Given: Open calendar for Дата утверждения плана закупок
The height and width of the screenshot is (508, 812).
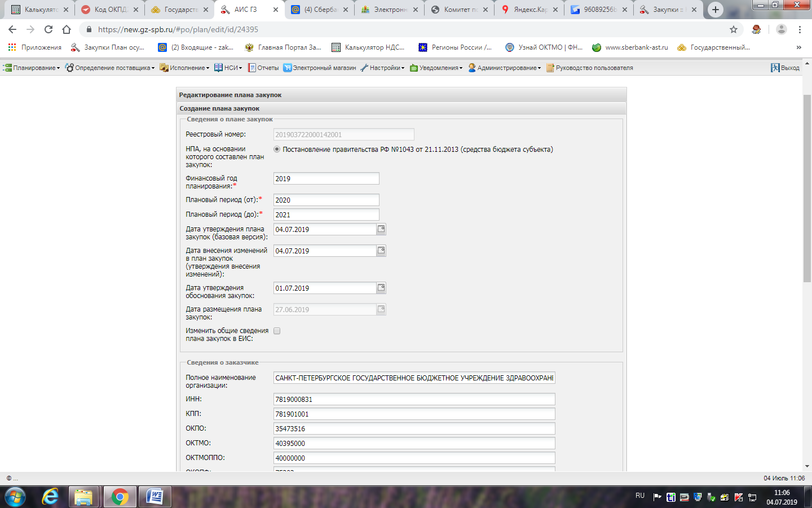Looking at the screenshot, I should click(x=381, y=229).
